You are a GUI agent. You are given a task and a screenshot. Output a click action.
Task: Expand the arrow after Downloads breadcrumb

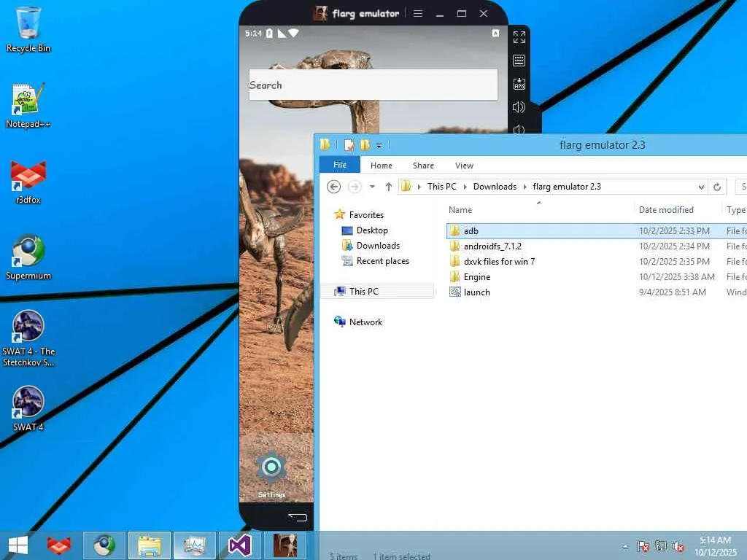525,187
